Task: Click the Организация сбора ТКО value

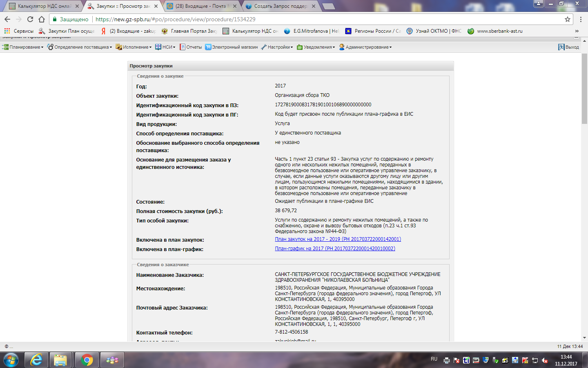Action: 302,95
